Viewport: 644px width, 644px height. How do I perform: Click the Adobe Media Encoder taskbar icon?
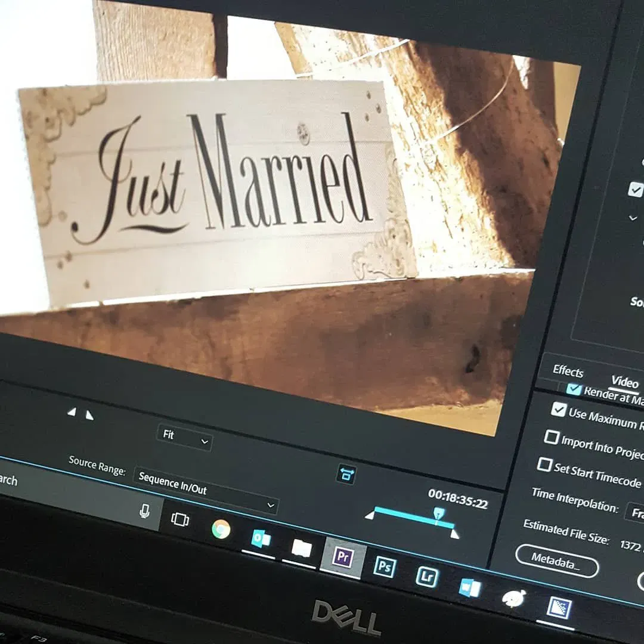point(559,608)
